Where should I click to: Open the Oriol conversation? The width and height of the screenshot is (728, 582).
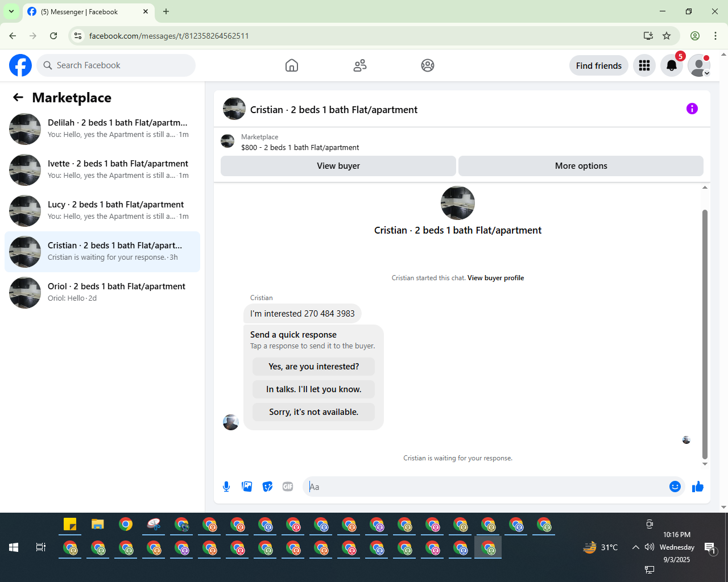[x=102, y=293]
